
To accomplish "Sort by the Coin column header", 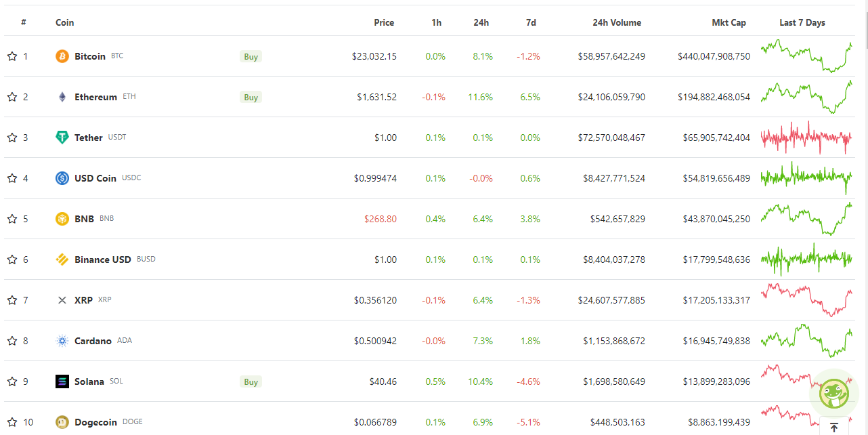I will point(65,22).
